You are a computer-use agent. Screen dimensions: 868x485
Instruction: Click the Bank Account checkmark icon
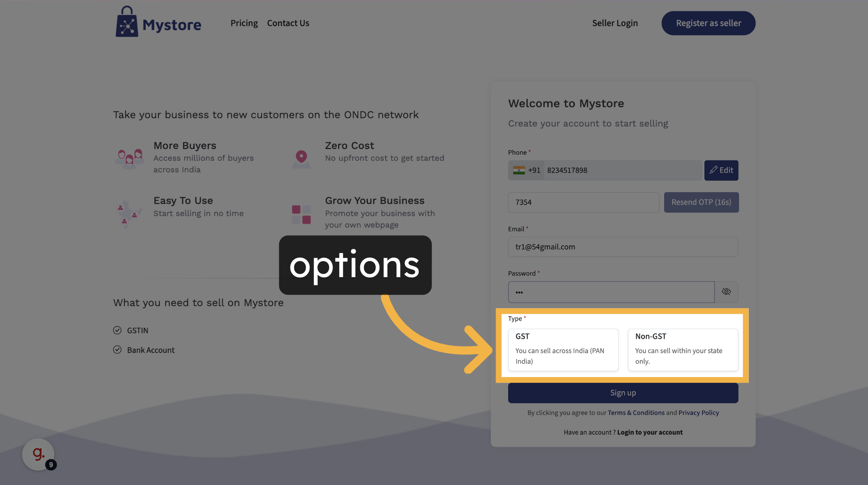[x=117, y=350]
